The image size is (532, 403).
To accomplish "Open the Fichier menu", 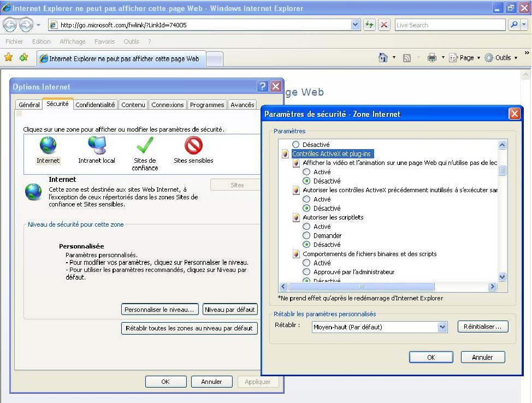I will [14, 42].
